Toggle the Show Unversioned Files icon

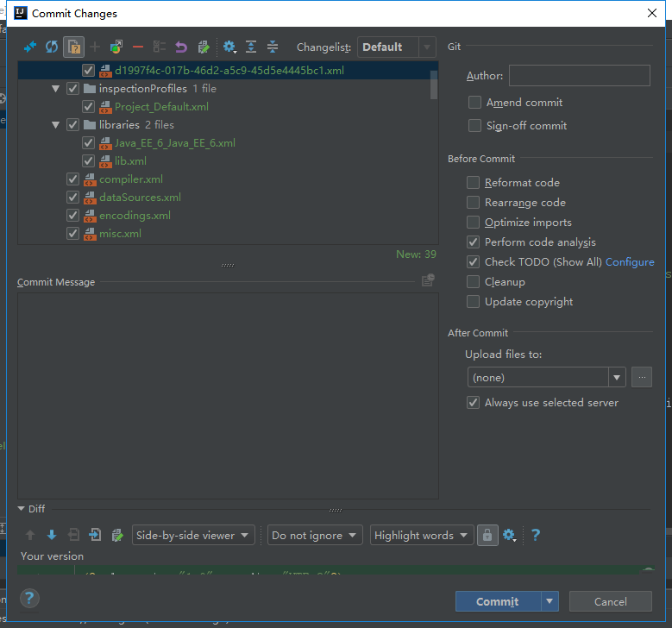(73, 47)
